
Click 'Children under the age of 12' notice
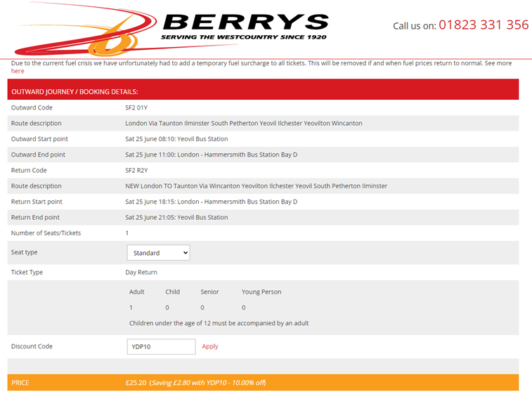[219, 323]
